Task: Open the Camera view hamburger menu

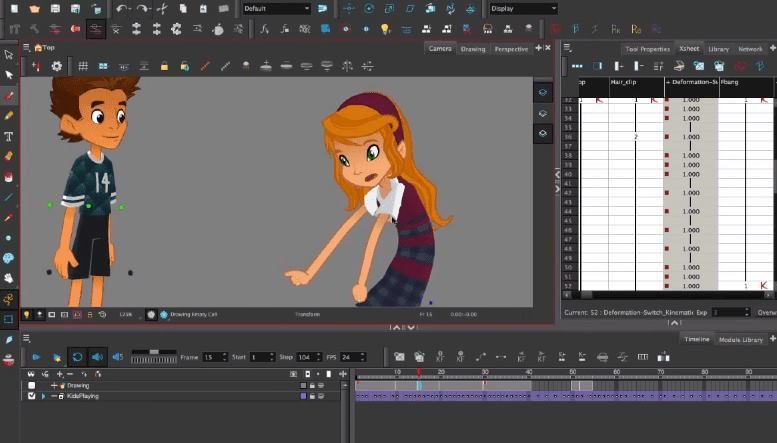Action: 26,48
